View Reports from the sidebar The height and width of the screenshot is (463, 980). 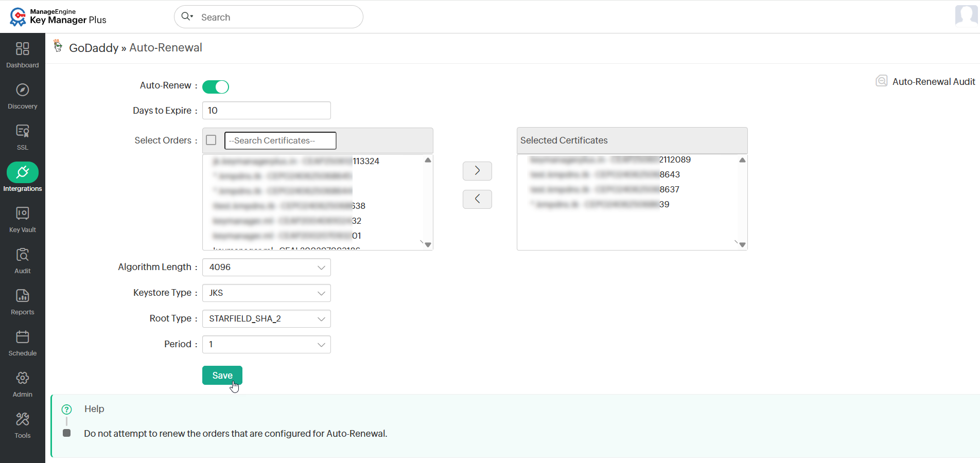click(23, 302)
